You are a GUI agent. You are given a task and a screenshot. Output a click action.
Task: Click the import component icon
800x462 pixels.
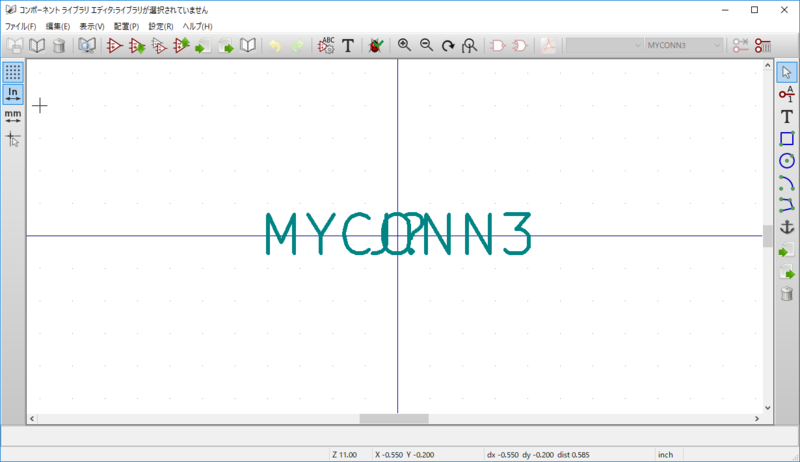coord(203,45)
